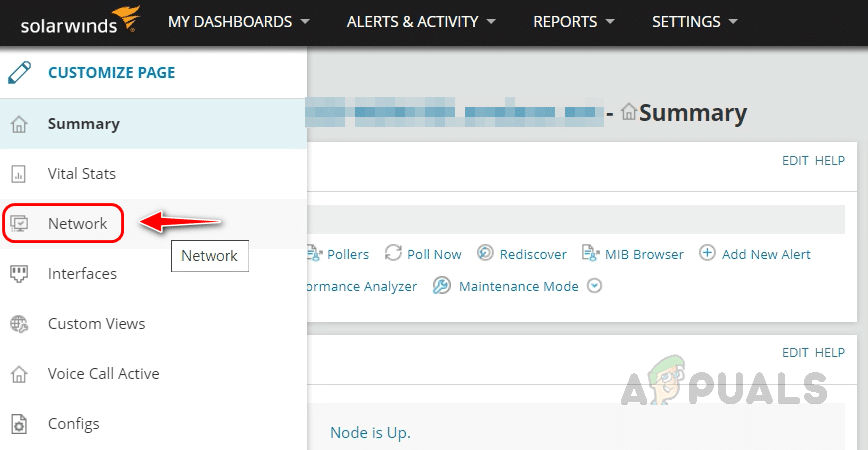Click the Add New Alert plus icon
This screenshot has width=868, height=450.
pos(707,253)
